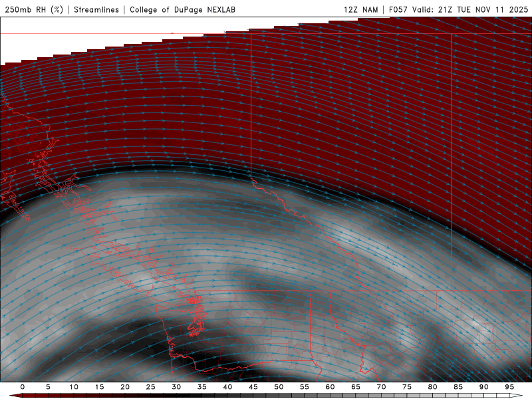Viewport: 532px width, 399px height.
Task: Click the colorbar value label "55"
Action: pyautogui.click(x=305, y=387)
